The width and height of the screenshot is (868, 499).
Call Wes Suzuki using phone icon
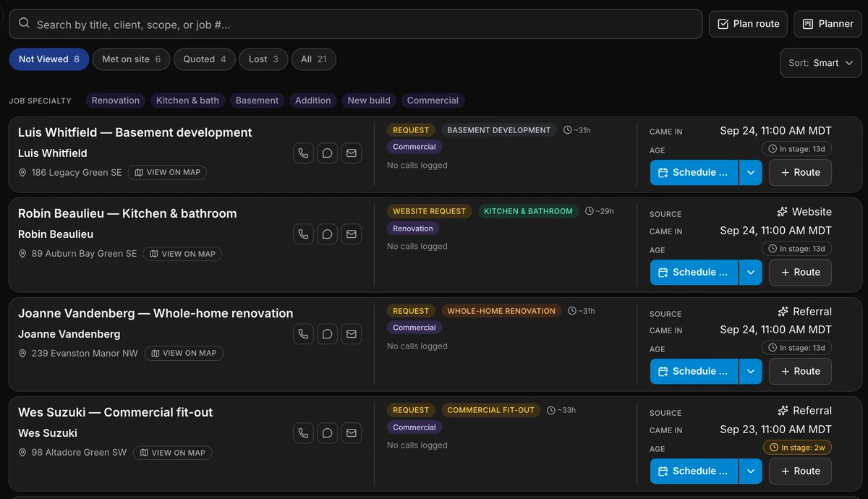[x=303, y=433]
